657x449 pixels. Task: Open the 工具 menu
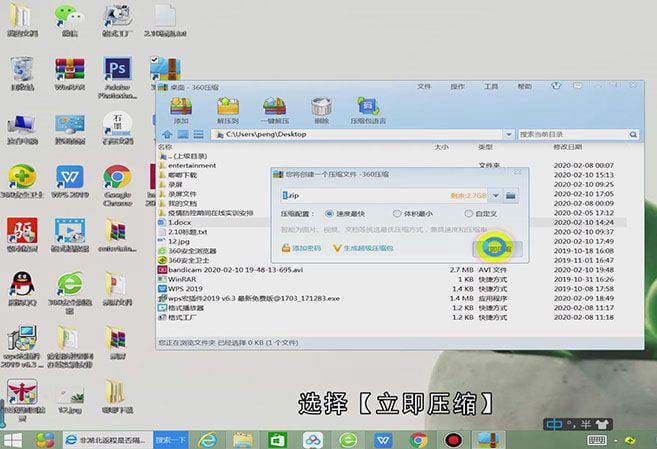pyautogui.click(x=491, y=86)
